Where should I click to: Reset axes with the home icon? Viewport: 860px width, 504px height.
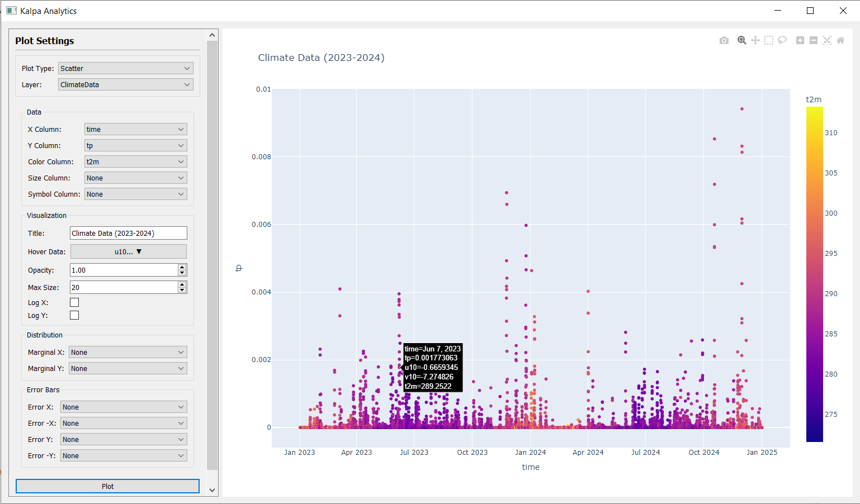pos(840,40)
